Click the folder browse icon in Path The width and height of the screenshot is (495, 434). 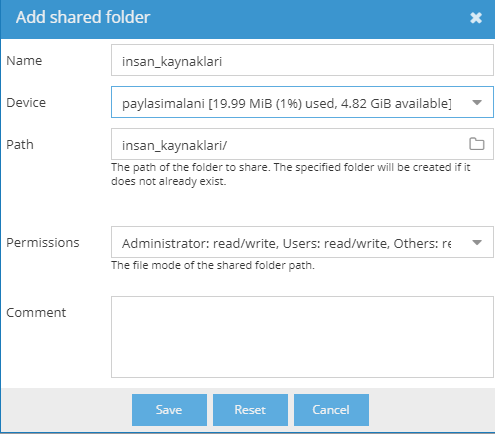[x=477, y=144]
